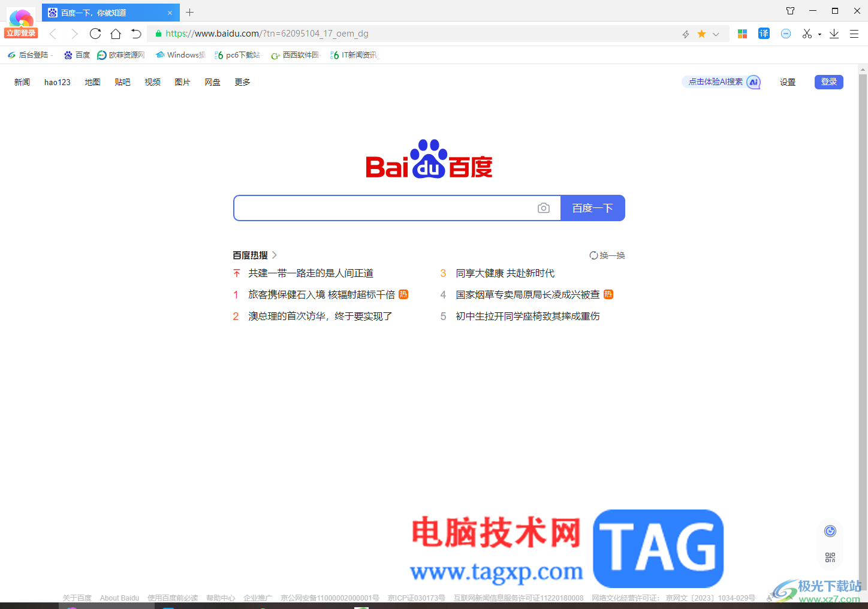Click the 立即登录 browser login badge
The width and height of the screenshot is (868, 609).
click(x=21, y=33)
